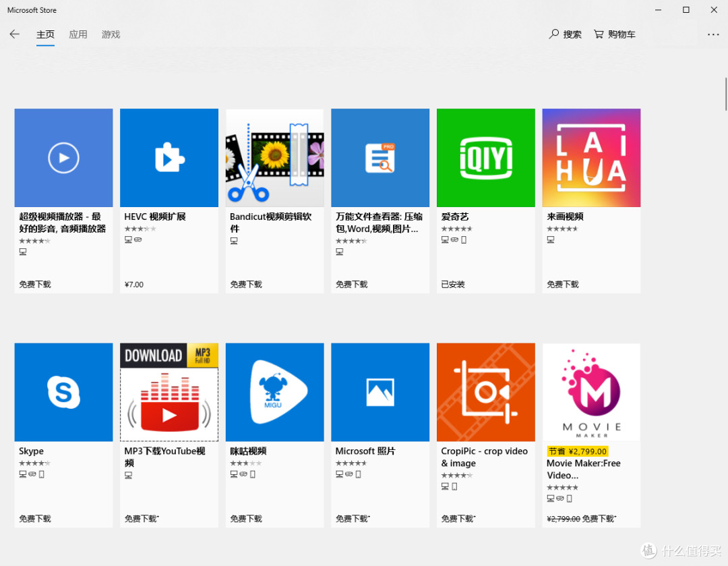Viewport: 728px width, 566px height.
Task: Open the LAIHUA 来画视频 icon
Action: (x=592, y=158)
